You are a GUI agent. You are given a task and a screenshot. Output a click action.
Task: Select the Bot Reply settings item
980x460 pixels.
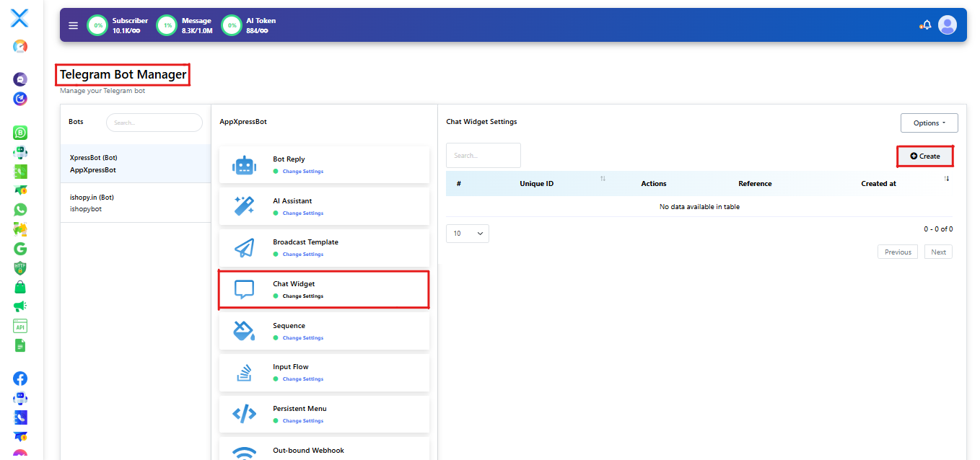click(x=324, y=164)
